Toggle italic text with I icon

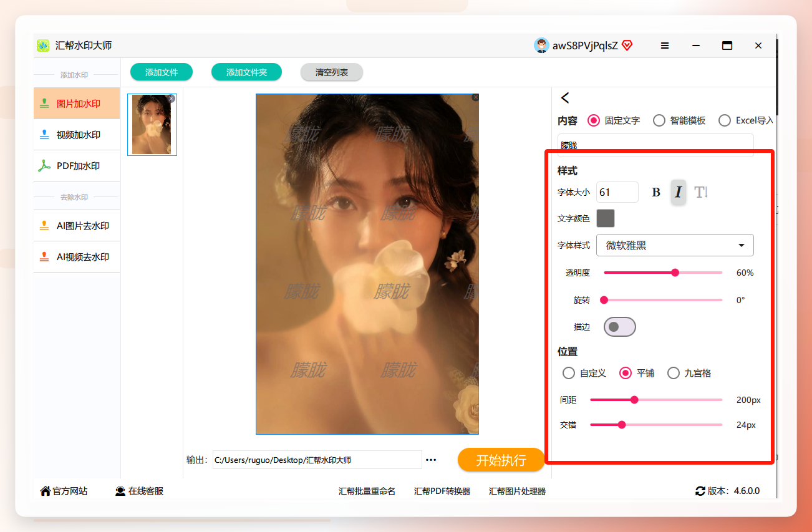(x=679, y=192)
